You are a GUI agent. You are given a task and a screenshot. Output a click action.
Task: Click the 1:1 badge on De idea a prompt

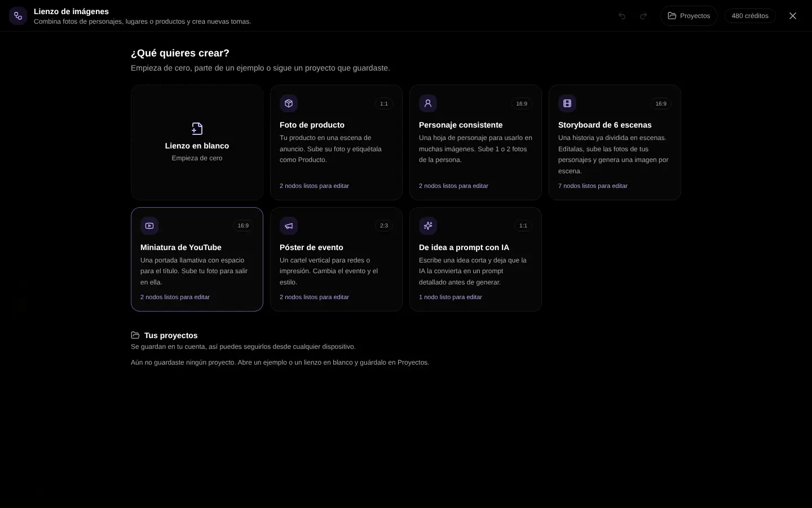point(523,226)
